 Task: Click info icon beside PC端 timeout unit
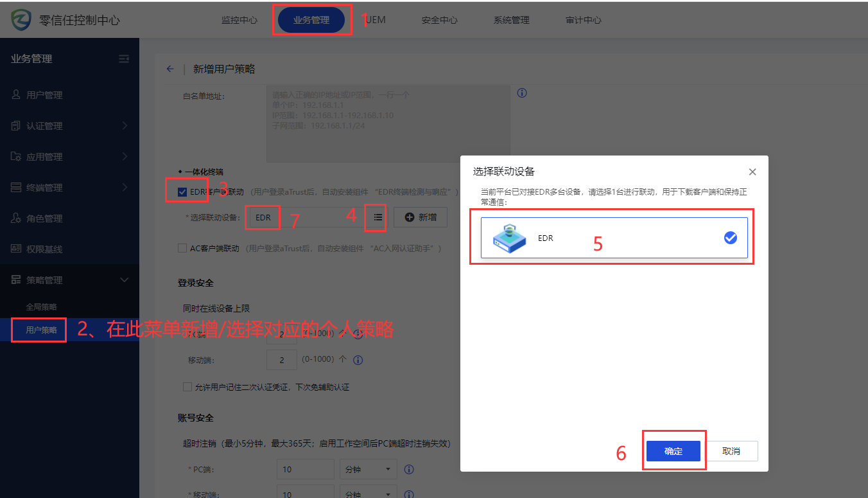point(409,470)
